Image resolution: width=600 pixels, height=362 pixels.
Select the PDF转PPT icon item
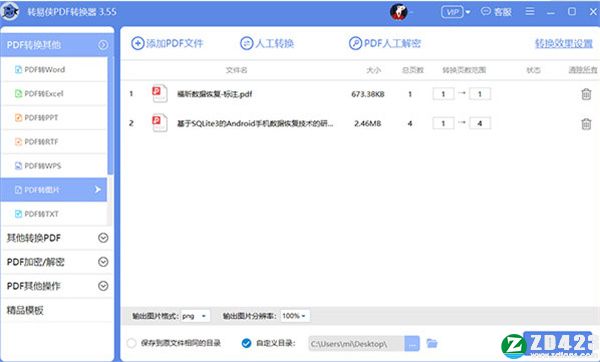coord(18,117)
